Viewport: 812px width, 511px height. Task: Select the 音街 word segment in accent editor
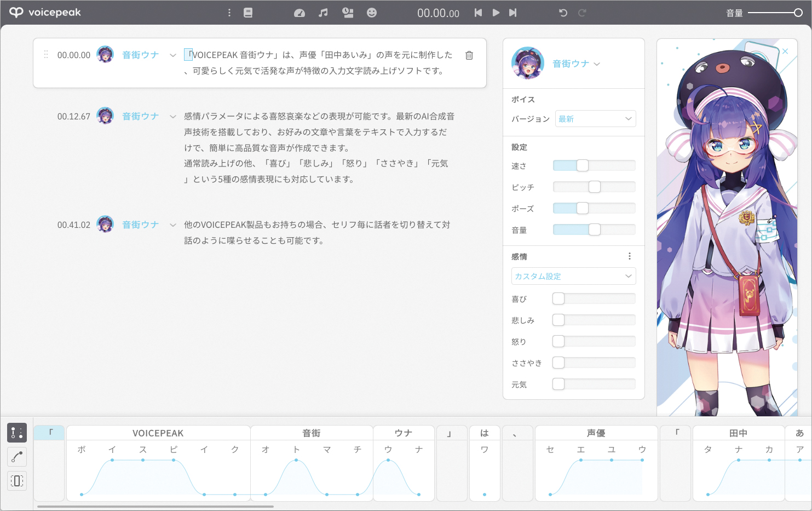[312, 433]
